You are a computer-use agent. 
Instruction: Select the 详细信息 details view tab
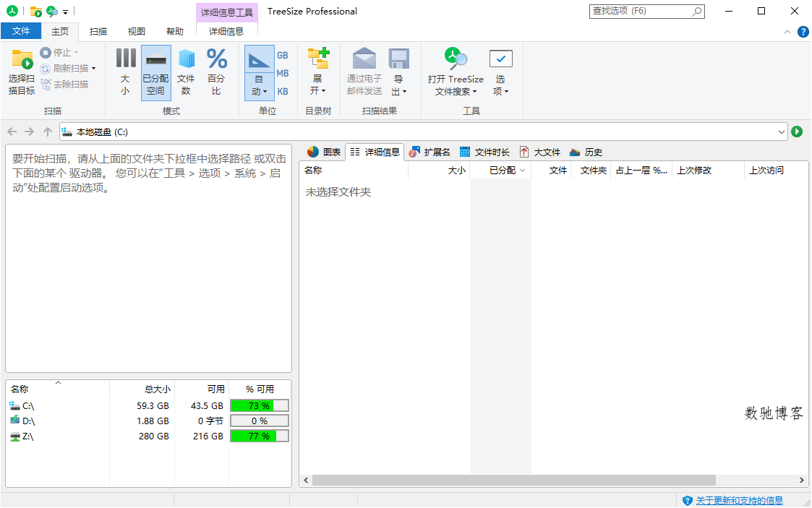(x=375, y=152)
